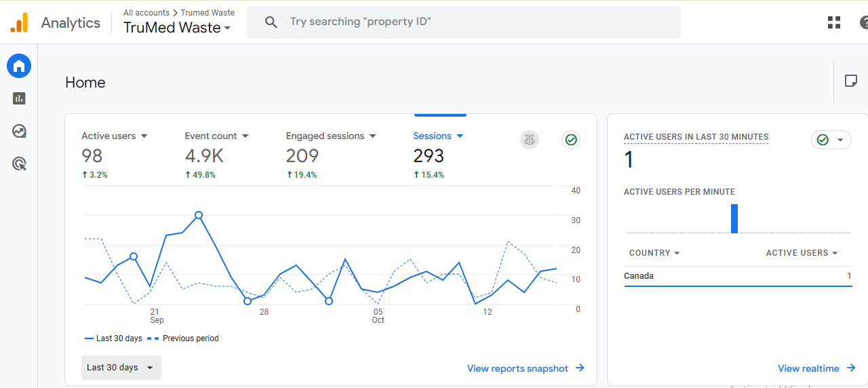
Task: Select the Active users metric tab
Action: 114,136
